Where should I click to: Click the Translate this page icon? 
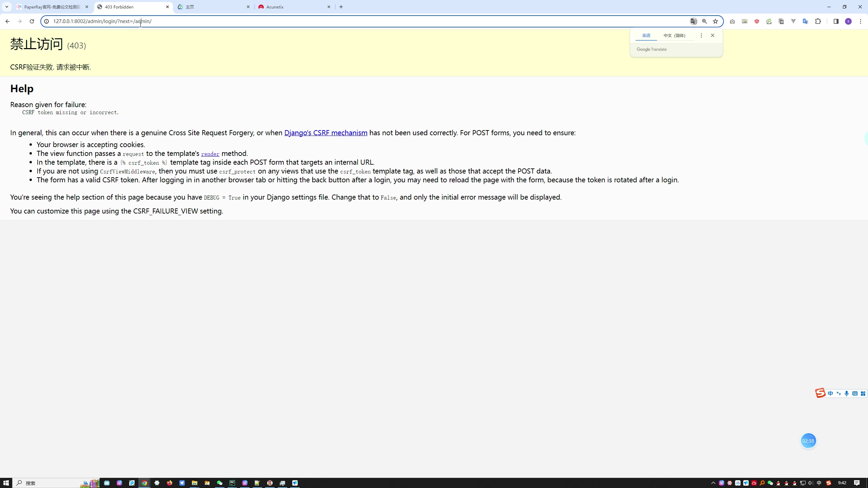693,21
